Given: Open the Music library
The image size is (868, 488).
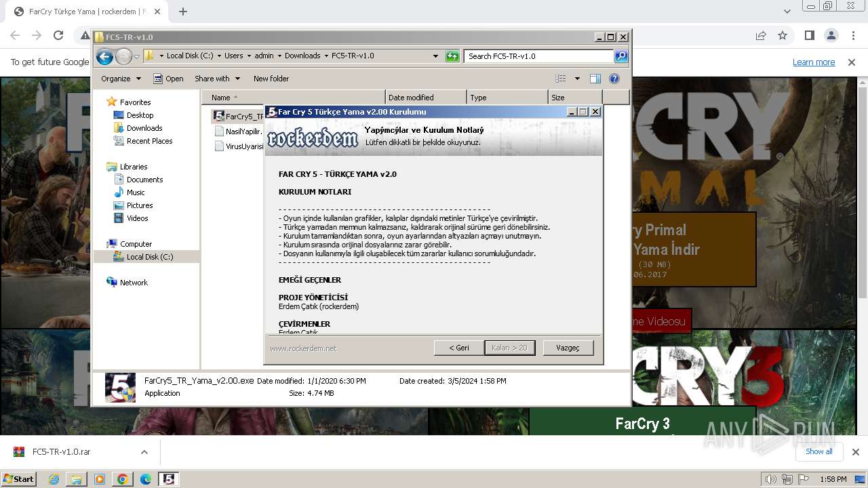Looking at the screenshot, I should tap(136, 192).
